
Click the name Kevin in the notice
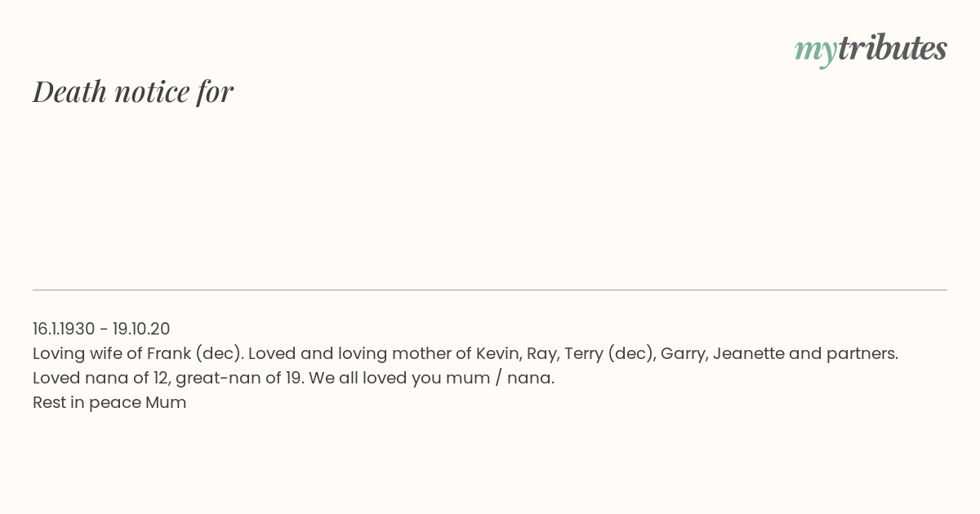[x=497, y=353]
